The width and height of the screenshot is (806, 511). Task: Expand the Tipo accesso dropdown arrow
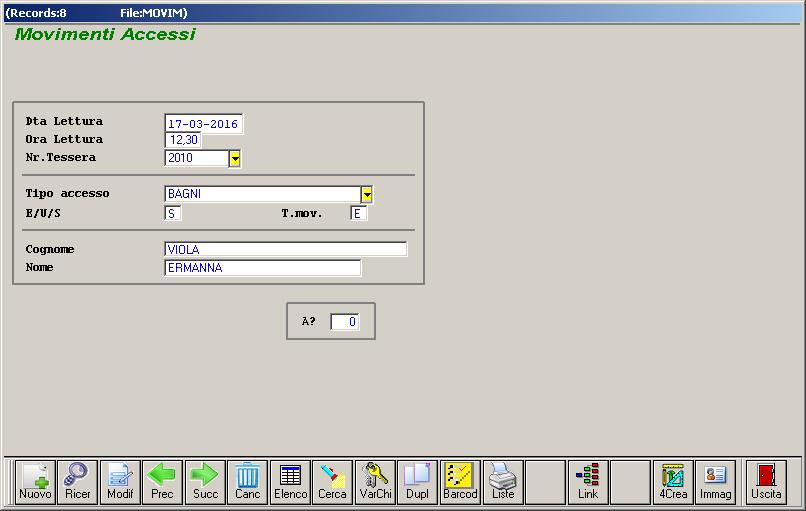[367, 194]
